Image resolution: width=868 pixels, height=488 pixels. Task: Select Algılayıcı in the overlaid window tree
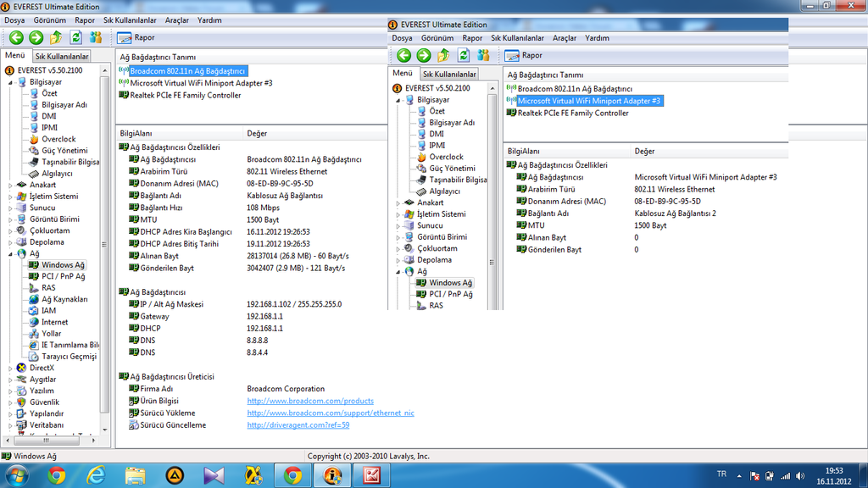[x=444, y=191]
